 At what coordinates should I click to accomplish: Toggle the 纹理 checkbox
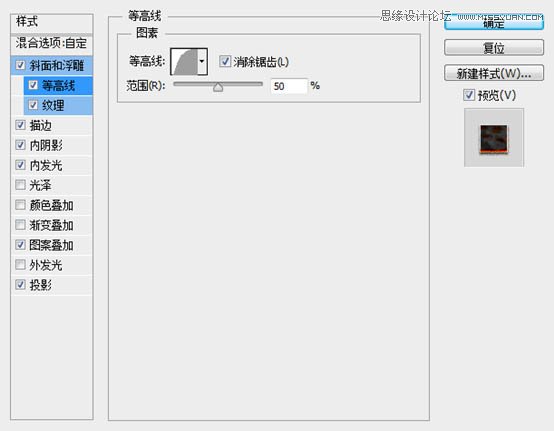coord(33,105)
